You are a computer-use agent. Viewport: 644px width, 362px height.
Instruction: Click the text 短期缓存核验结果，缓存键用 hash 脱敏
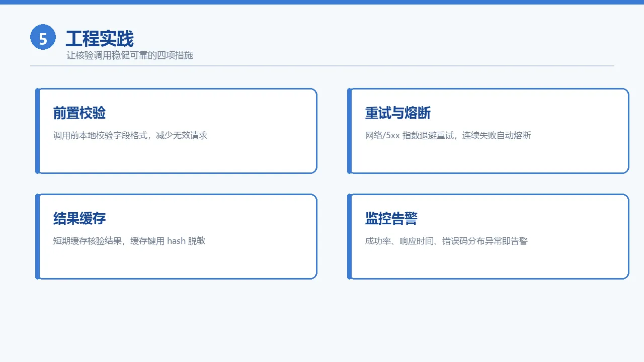(x=129, y=241)
